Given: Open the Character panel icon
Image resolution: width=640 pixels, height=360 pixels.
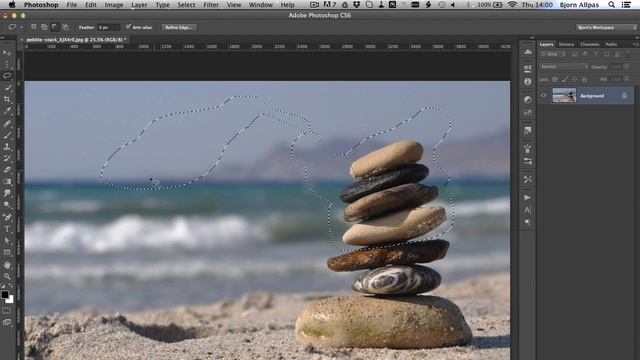Looking at the screenshot, I should click(527, 210).
